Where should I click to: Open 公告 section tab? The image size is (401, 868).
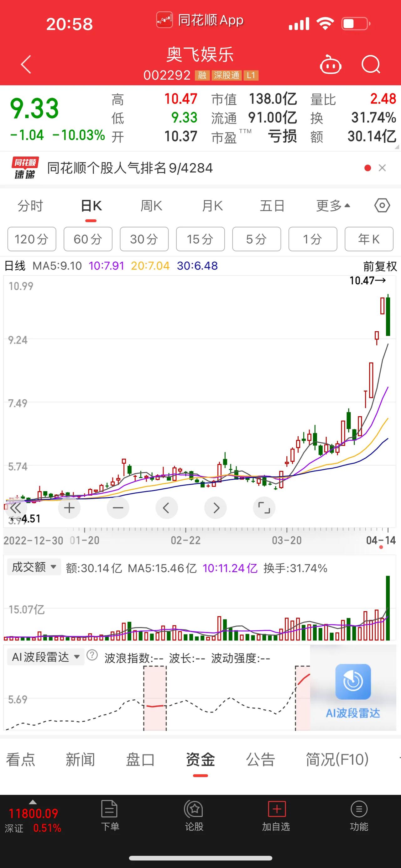pos(260,760)
